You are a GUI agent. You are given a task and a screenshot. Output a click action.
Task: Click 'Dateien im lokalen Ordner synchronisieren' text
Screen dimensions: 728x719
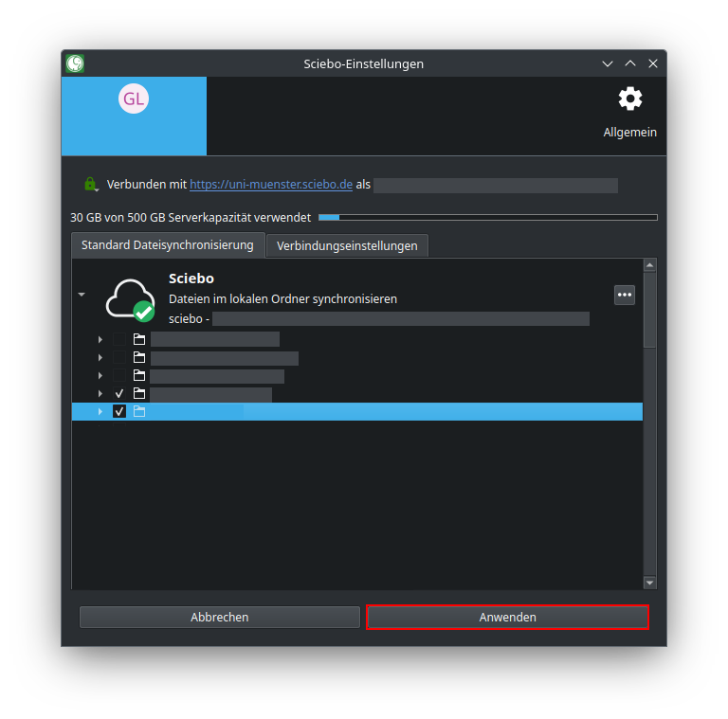[x=282, y=298]
